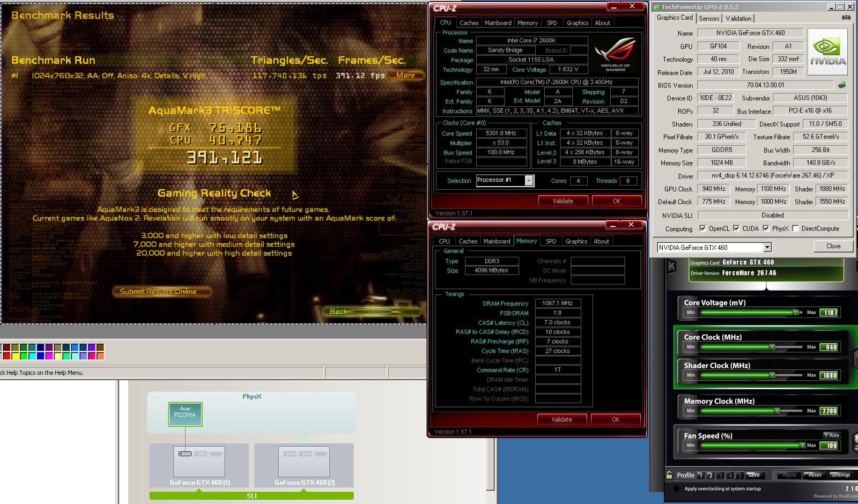Click the lock icon beside Profile
858x504 pixels.
[669, 475]
